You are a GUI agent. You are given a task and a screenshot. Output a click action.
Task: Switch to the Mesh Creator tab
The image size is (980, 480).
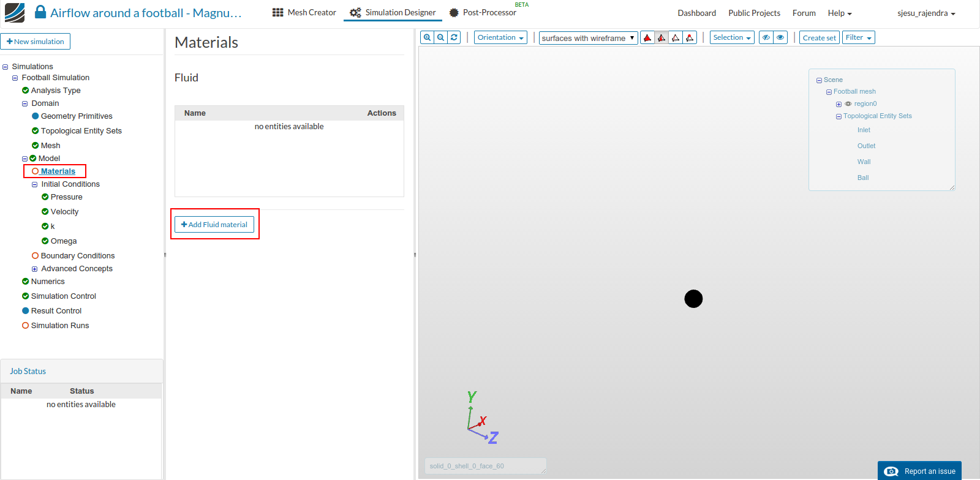[x=304, y=12]
